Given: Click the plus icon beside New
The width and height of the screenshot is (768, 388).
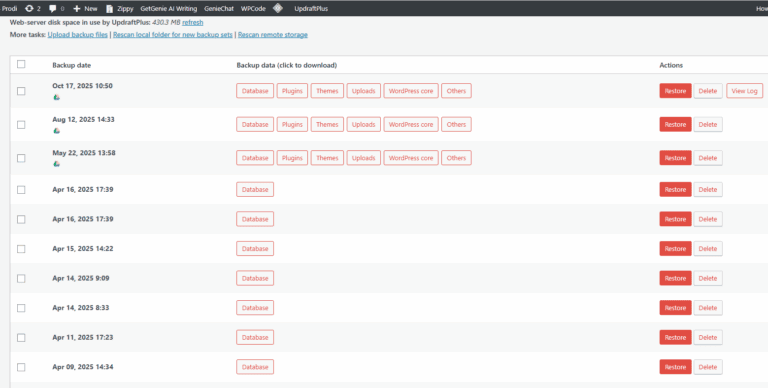Looking at the screenshot, I should coord(76,8).
